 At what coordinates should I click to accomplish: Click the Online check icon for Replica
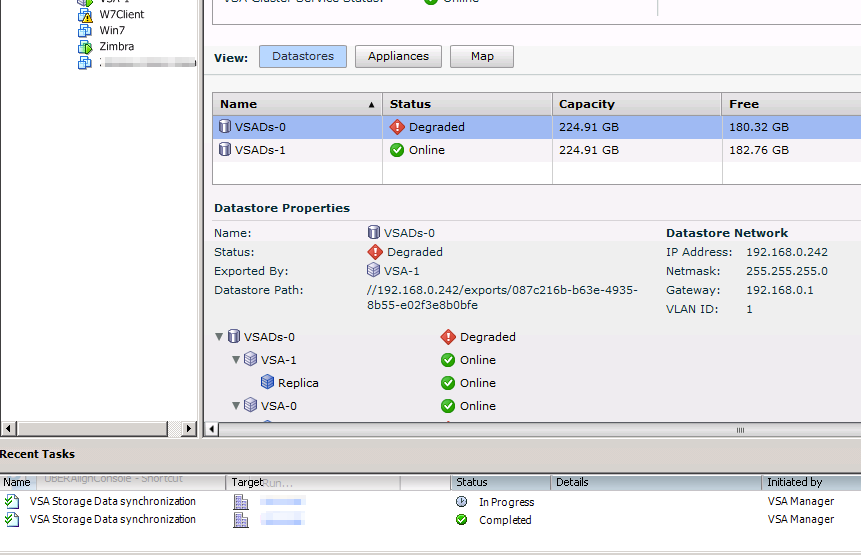point(448,383)
